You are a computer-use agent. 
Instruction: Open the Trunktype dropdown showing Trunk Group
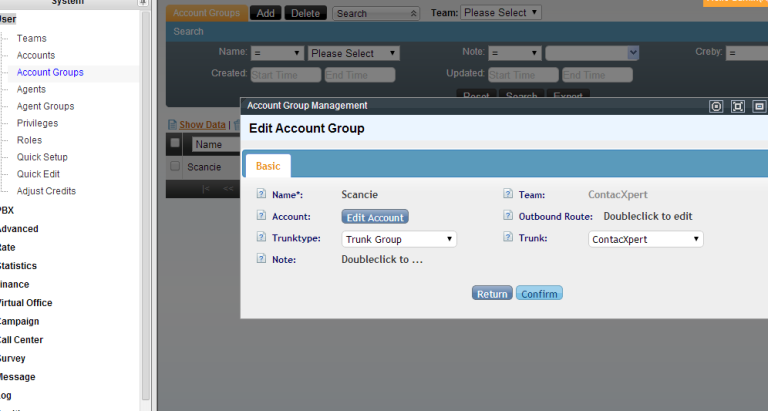click(399, 239)
